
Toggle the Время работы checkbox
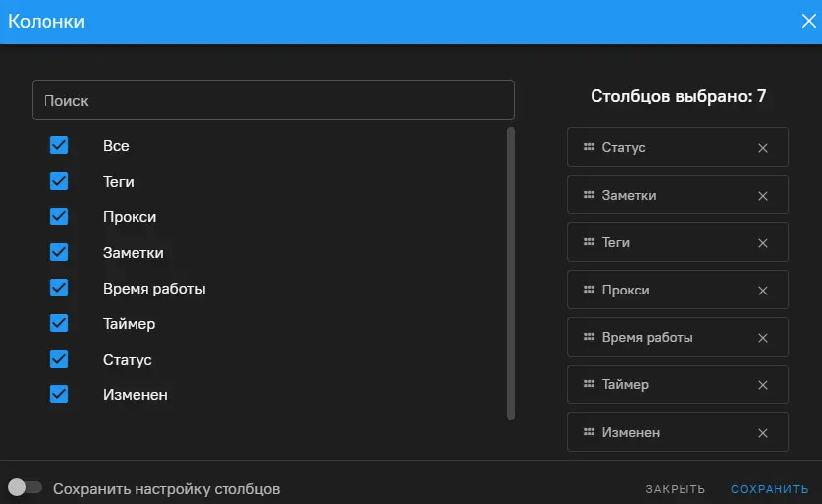(x=59, y=288)
